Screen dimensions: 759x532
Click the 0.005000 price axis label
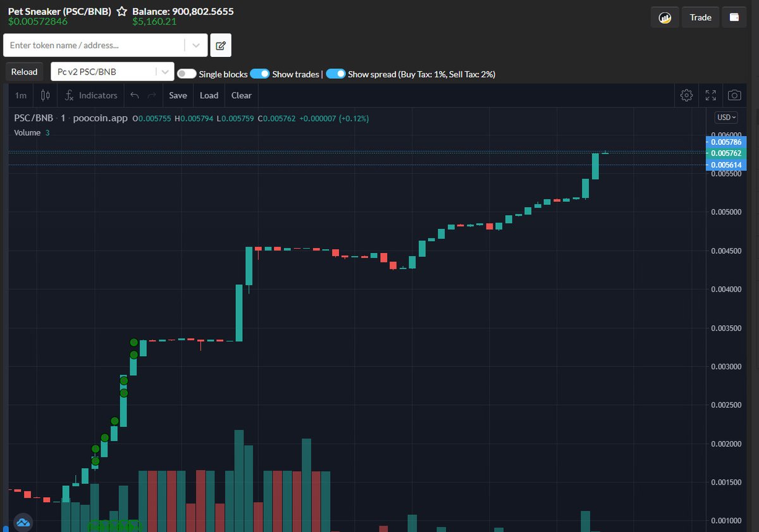(725, 212)
